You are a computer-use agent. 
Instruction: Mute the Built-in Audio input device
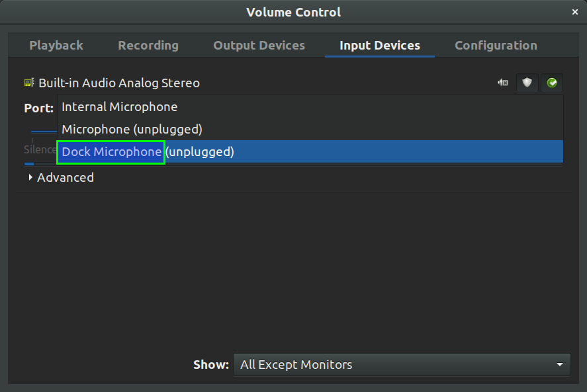(503, 83)
